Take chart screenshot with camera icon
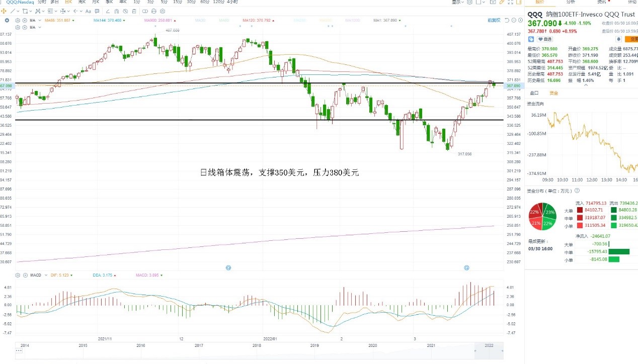The image size is (638, 364). [x=493, y=2]
